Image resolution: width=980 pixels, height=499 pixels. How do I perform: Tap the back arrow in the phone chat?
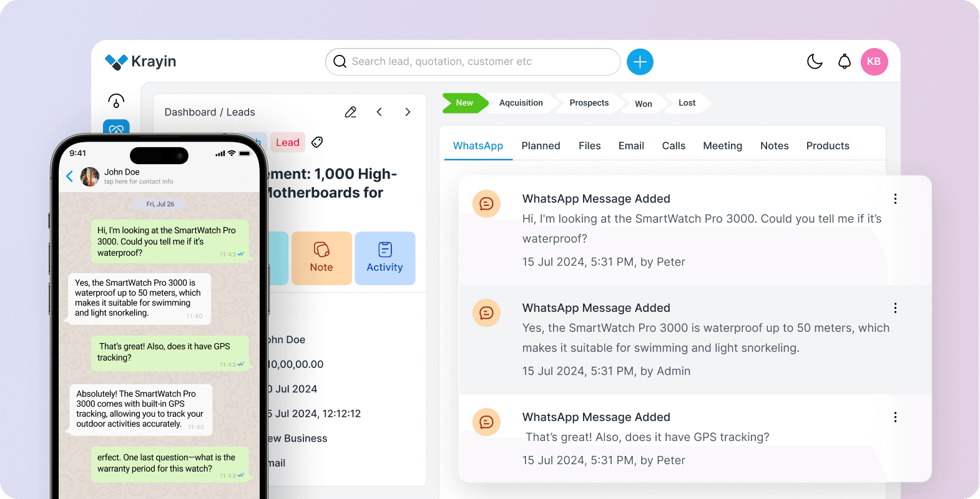(x=70, y=177)
